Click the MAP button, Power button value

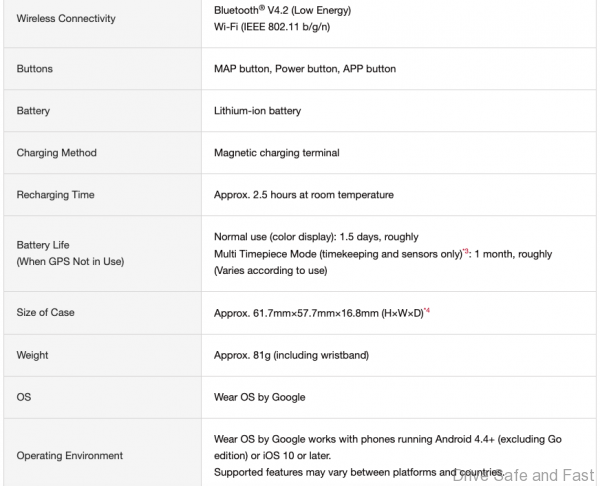pyautogui.click(x=305, y=69)
